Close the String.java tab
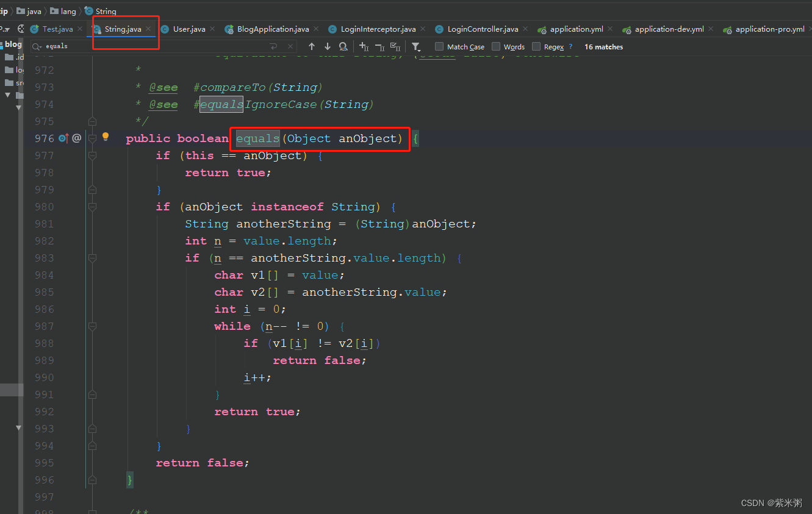812x514 pixels. [148, 29]
